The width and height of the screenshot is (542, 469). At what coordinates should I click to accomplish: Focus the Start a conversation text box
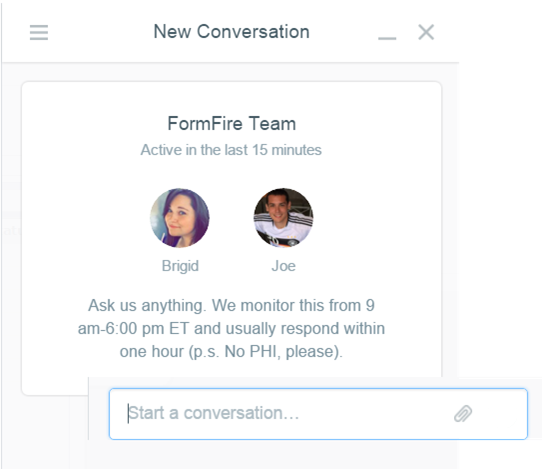[318, 414]
